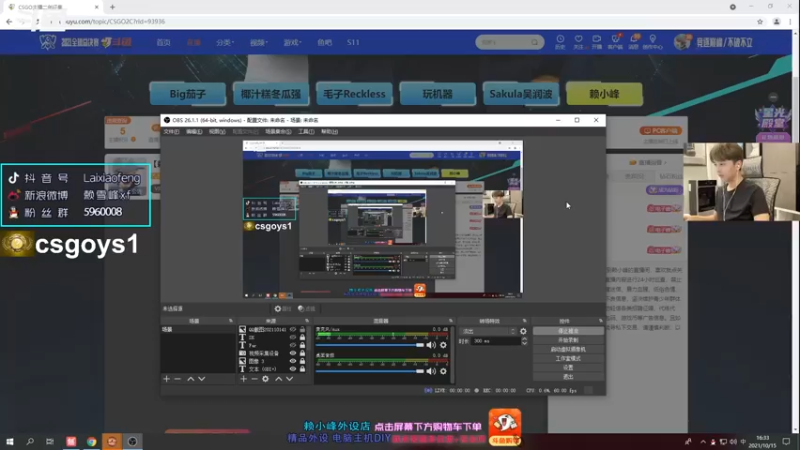Screen dimensions: 800x450
Task: Hide the image 3 source
Action: pyautogui.click(x=293, y=361)
